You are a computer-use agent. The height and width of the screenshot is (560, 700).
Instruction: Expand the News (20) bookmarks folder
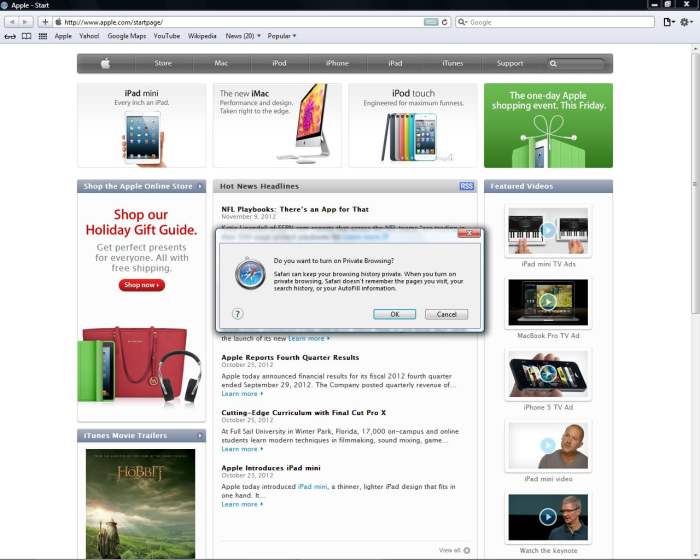coord(243,36)
